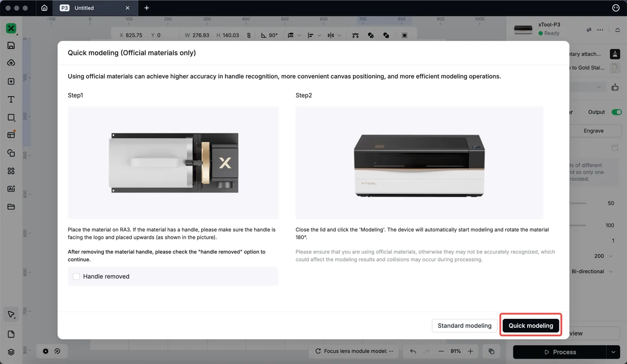
Task: Open the three-dot device options menu
Action: pyautogui.click(x=600, y=30)
